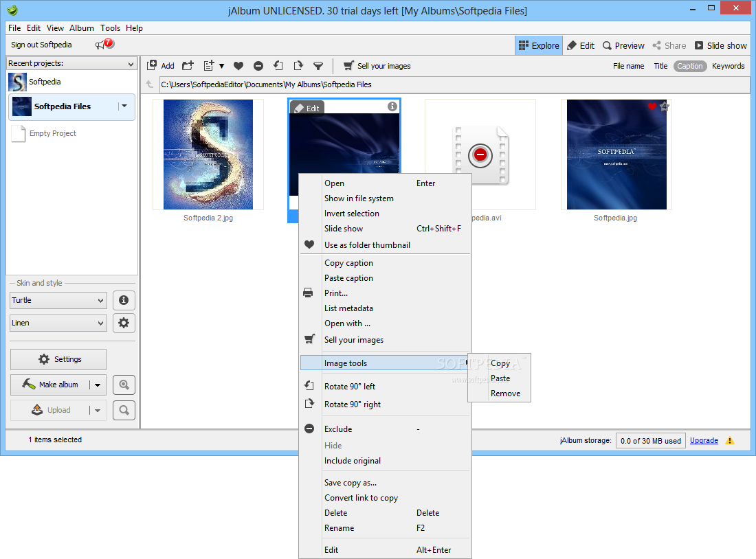Choose Print... in context menu
The height and width of the screenshot is (559, 756).
click(x=385, y=293)
